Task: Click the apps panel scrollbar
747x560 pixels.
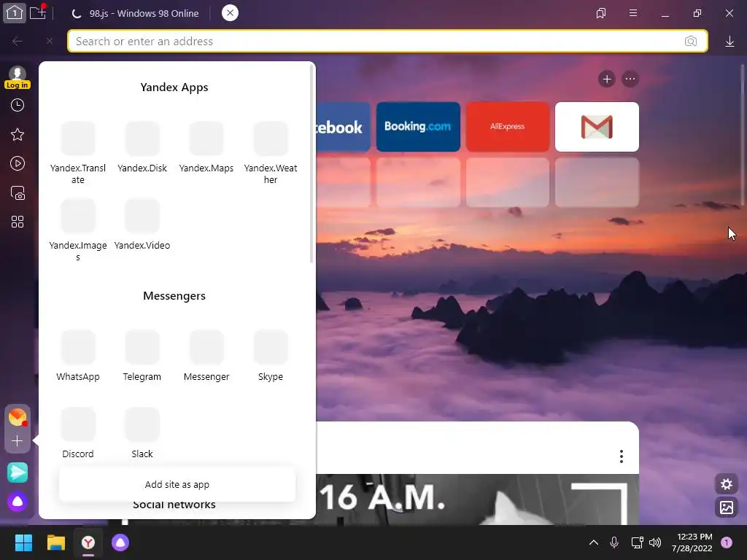Action: [311, 163]
